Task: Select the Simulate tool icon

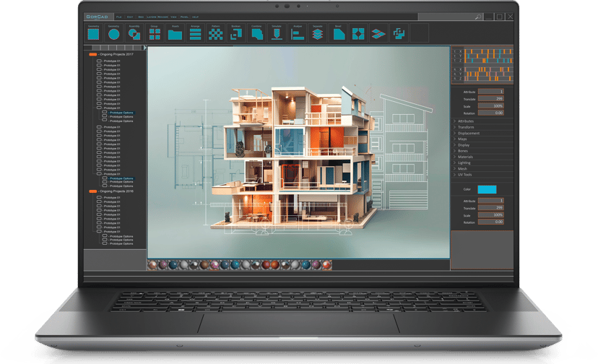Action: [x=277, y=35]
